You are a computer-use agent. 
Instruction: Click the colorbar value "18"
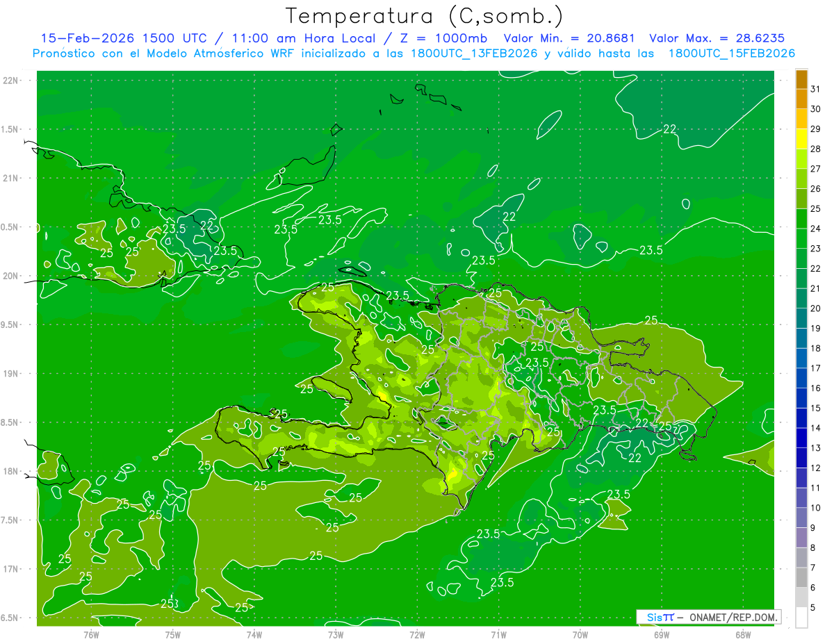816,348
